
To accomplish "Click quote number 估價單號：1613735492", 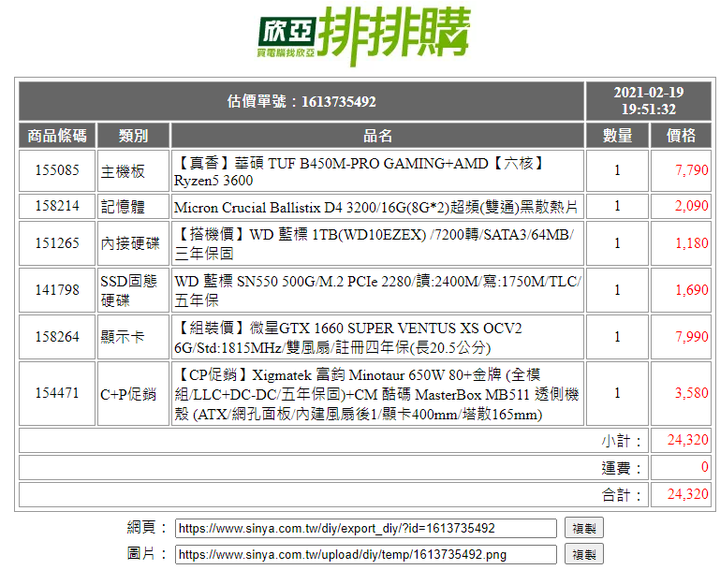I will click(301, 102).
